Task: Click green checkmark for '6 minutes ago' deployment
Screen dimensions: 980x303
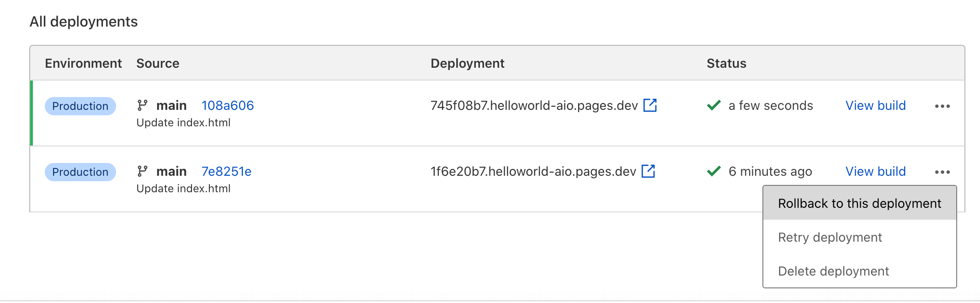Action: (714, 172)
